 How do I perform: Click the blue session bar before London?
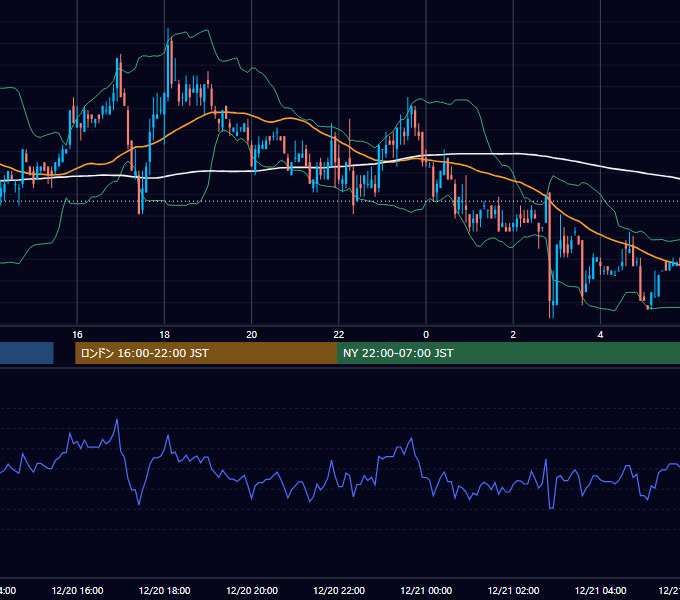[26, 353]
